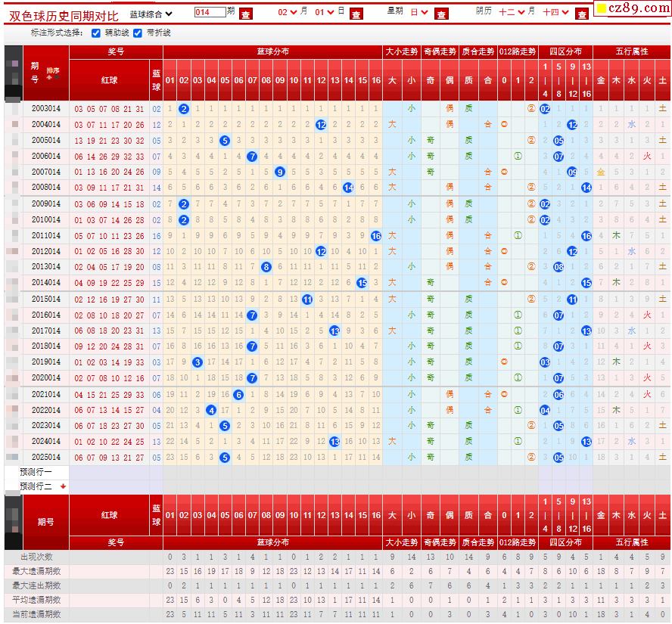Click the 查 button beside weekday selector
This screenshot has width=672, height=624.
click(x=442, y=14)
